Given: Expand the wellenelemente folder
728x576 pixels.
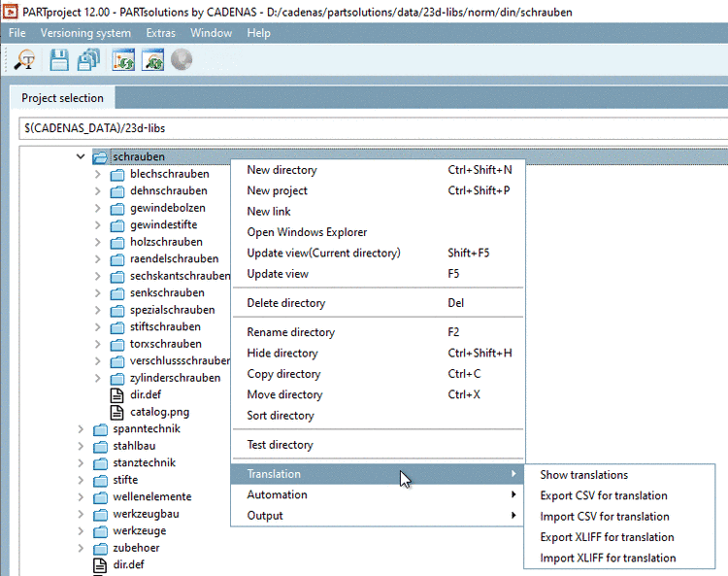Looking at the screenshot, I should pos(81,497).
